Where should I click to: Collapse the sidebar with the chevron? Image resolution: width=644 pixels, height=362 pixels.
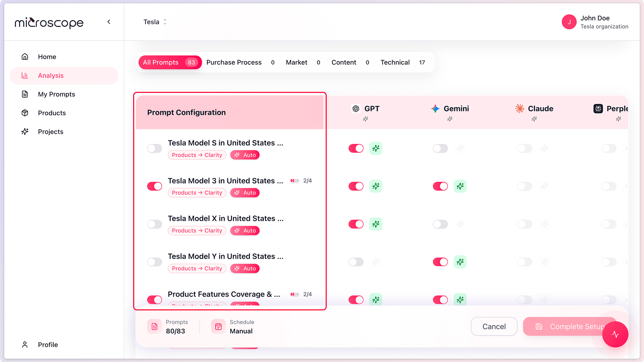point(109,21)
